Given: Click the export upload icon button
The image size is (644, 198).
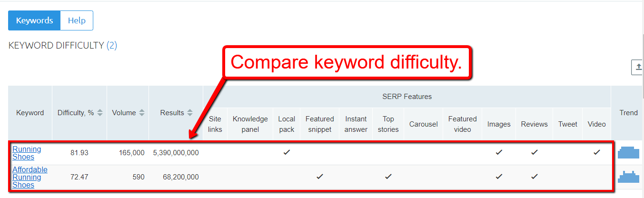Looking at the screenshot, I should click(638, 68).
